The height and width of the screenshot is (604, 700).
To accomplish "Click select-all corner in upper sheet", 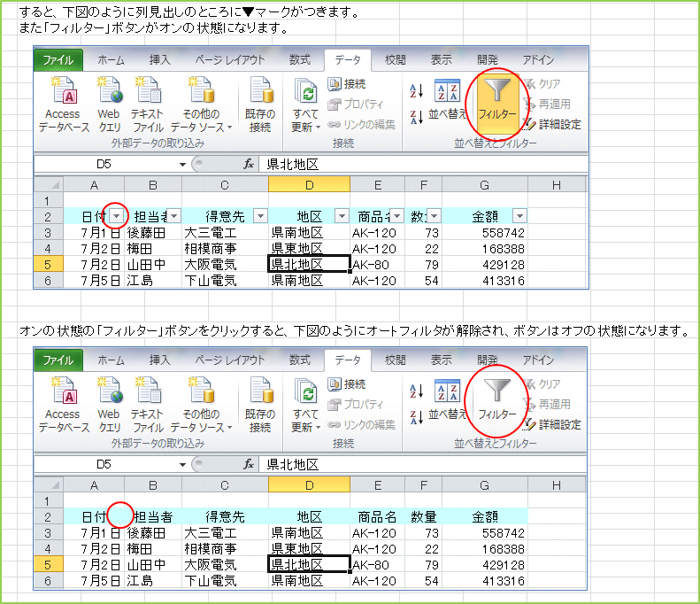I will [49, 185].
